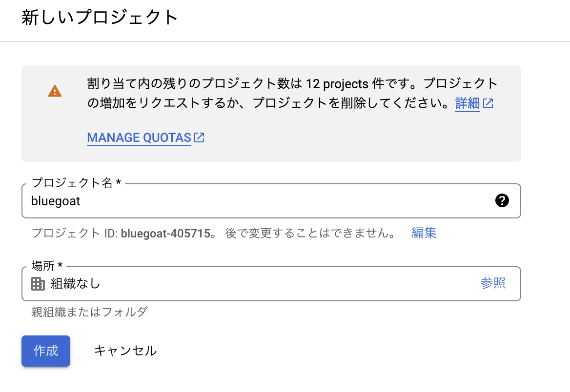Cancel project creation with キャンセル

pyautogui.click(x=125, y=351)
